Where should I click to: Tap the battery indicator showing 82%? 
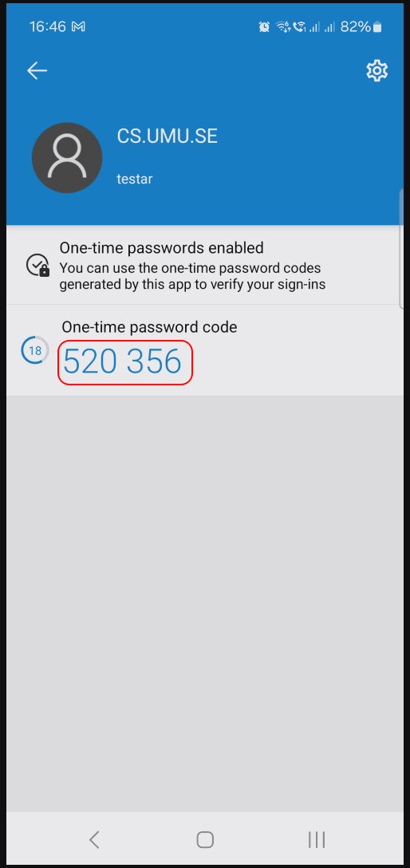361,26
